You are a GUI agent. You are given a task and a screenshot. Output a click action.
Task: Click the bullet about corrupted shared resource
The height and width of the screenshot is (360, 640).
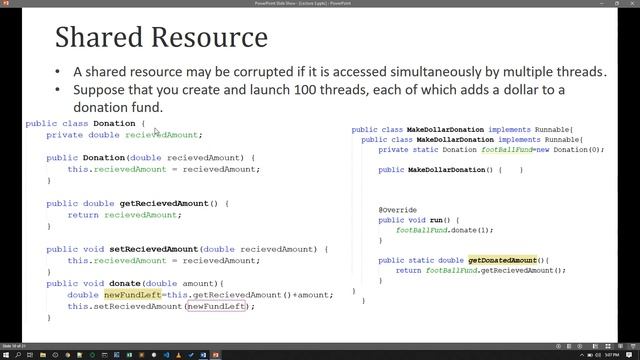point(340,72)
